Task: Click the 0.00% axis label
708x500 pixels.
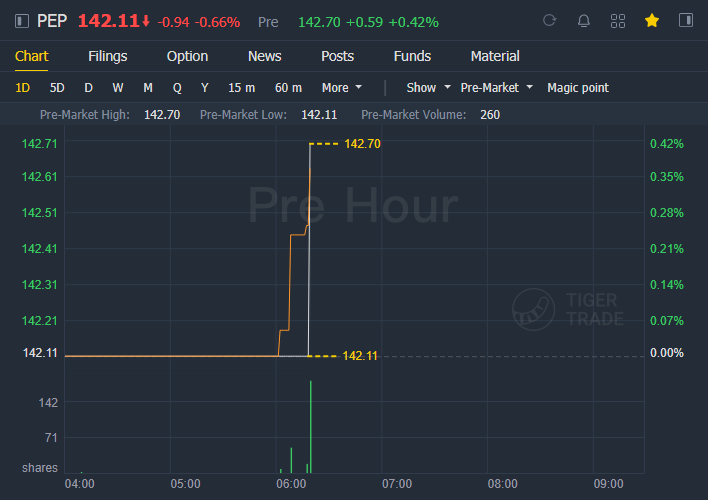Action: [x=666, y=353]
